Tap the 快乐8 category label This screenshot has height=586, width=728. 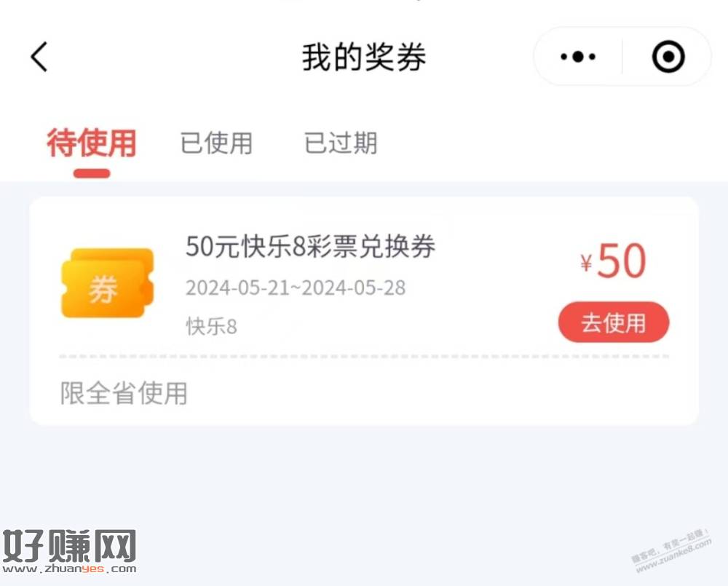[211, 326]
